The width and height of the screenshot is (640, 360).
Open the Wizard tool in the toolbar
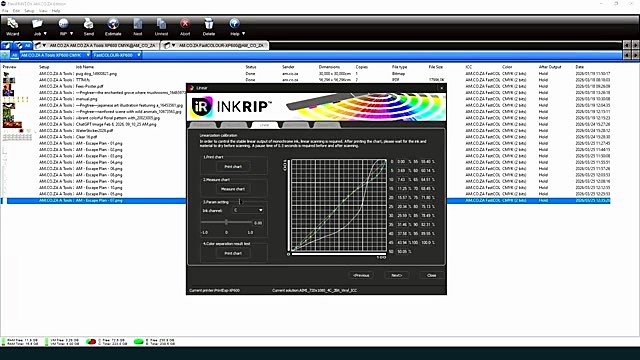coord(13,27)
